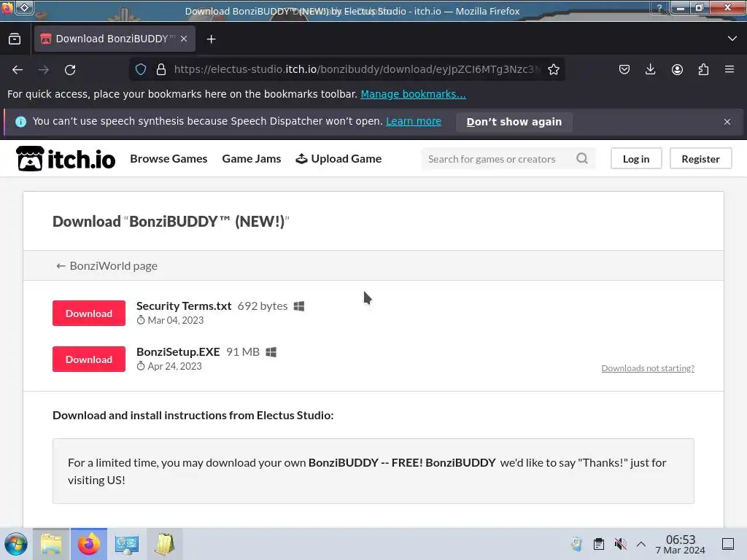Click the clipboard tray icon
747x560 pixels.
pos(599,544)
